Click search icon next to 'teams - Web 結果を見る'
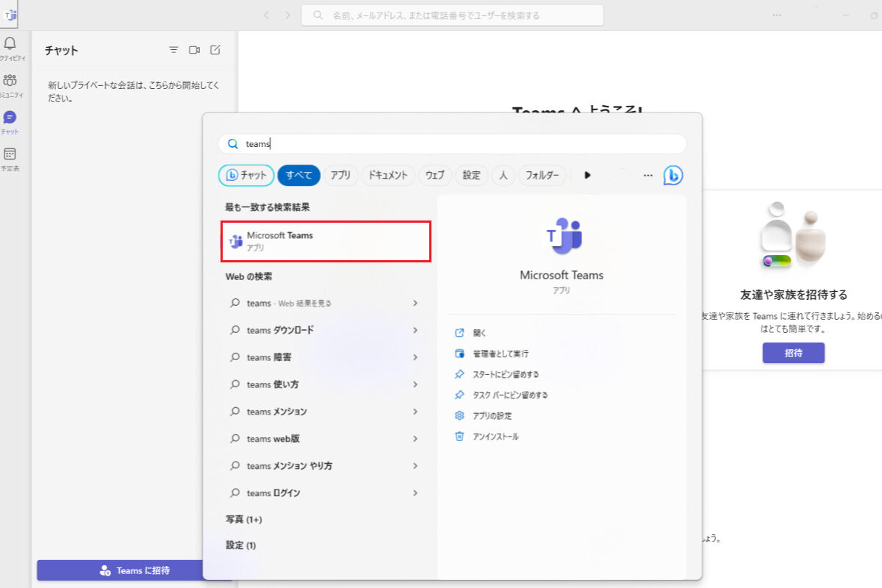 tap(235, 303)
